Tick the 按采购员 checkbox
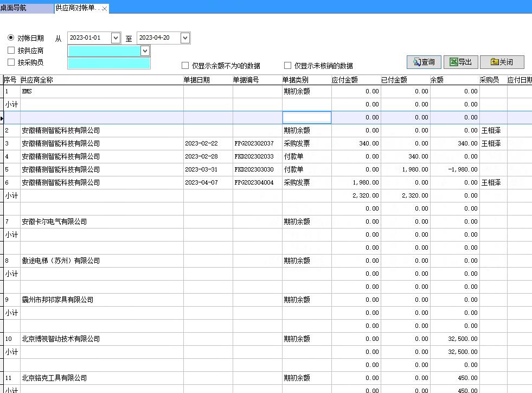The height and width of the screenshot is (393, 532). tap(11, 62)
